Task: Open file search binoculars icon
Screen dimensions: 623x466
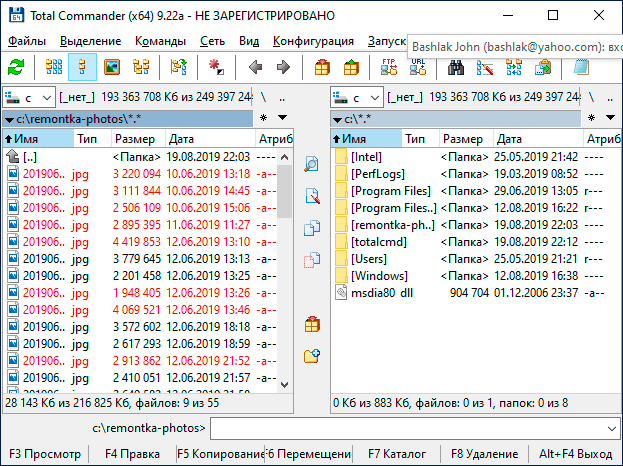Action: tap(456, 67)
